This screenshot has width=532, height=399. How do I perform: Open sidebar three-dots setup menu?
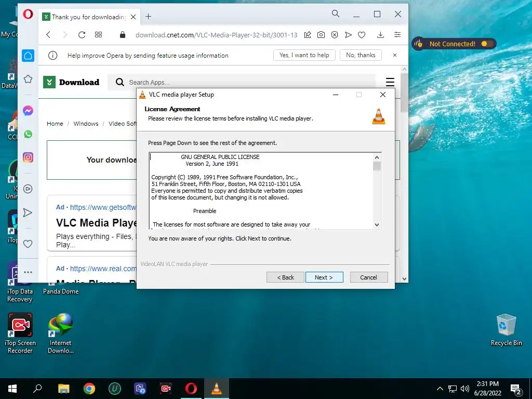tap(28, 272)
